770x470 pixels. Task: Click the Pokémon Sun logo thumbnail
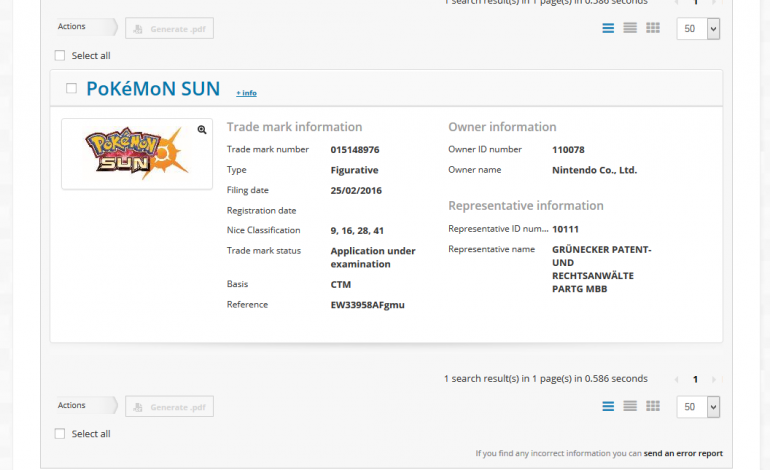(x=136, y=153)
